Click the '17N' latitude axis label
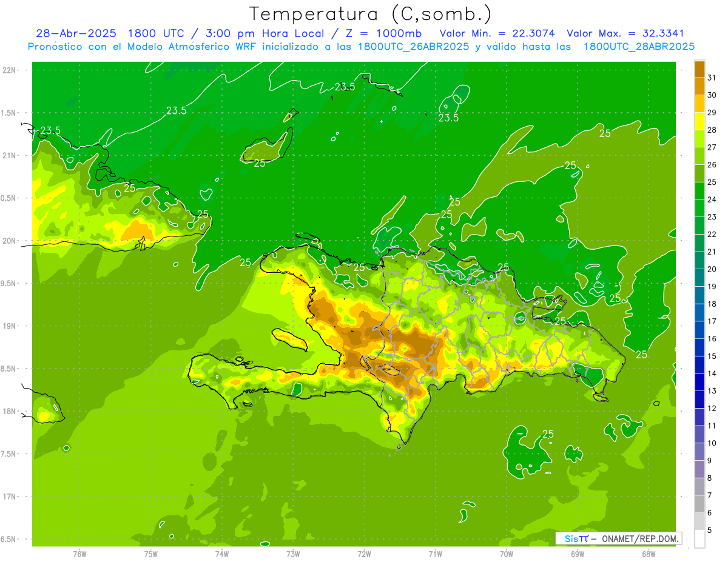The height and width of the screenshot is (562, 728). click(10, 497)
